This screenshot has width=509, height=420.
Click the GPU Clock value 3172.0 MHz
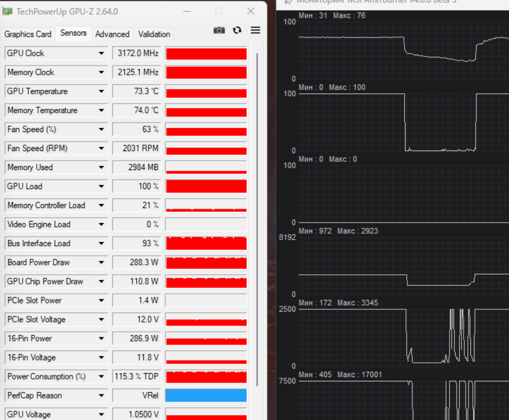(137, 54)
